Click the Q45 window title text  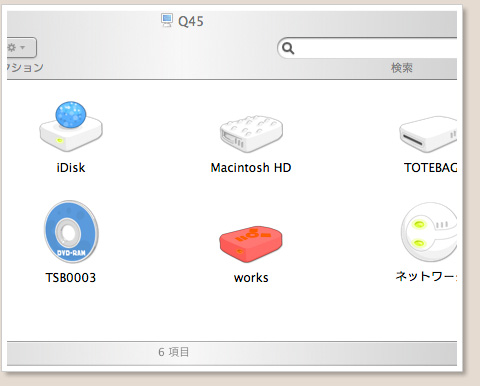pos(191,21)
